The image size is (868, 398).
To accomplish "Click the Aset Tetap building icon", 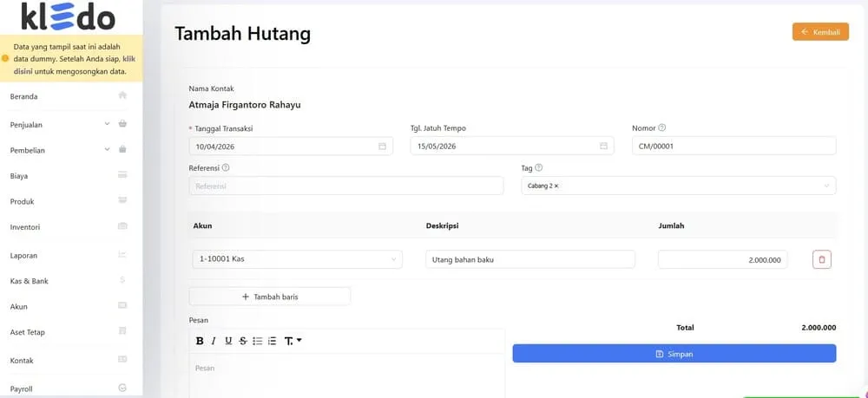I will [123, 331].
